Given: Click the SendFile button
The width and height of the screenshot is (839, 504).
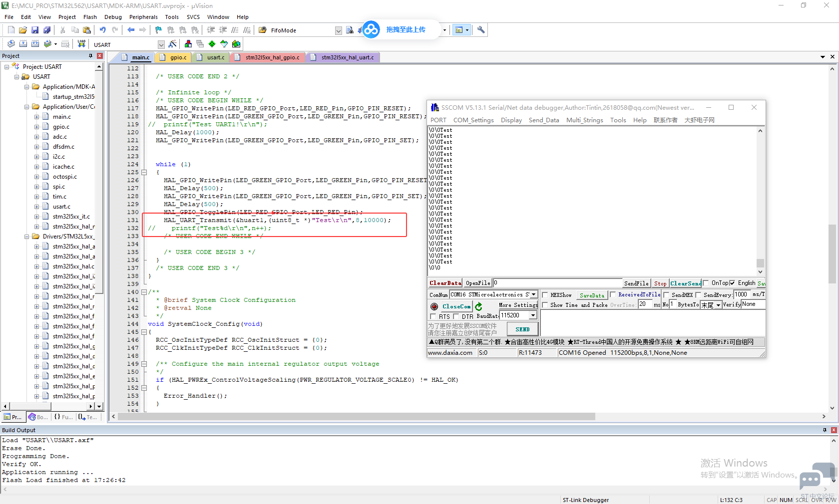Looking at the screenshot, I should tap(636, 283).
